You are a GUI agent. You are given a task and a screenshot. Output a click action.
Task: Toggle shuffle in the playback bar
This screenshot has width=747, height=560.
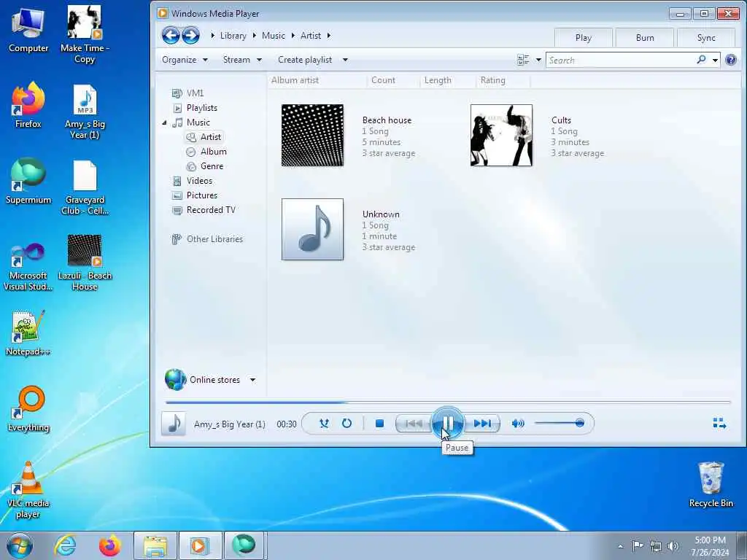[x=324, y=424]
